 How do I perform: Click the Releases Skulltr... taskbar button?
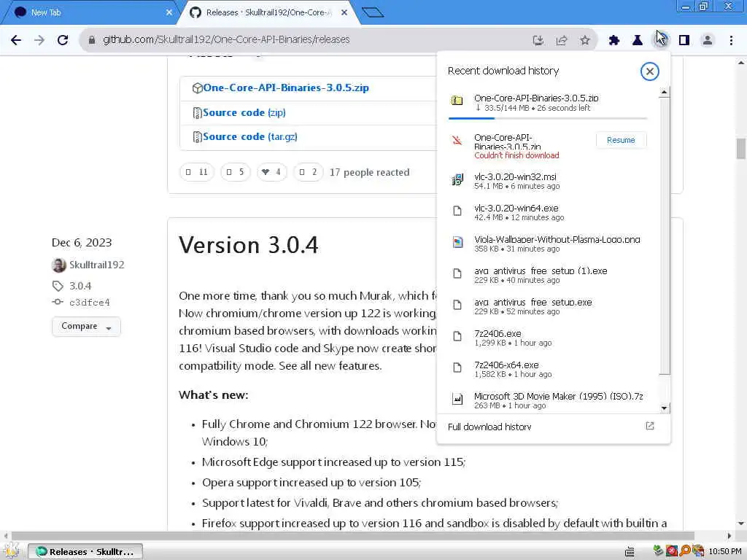click(x=85, y=551)
